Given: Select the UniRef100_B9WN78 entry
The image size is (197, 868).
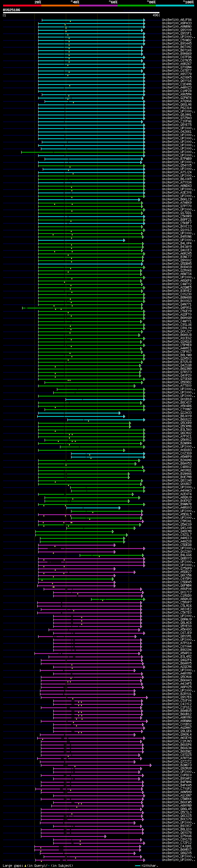Looking at the screenshot, I should pos(177,504).
